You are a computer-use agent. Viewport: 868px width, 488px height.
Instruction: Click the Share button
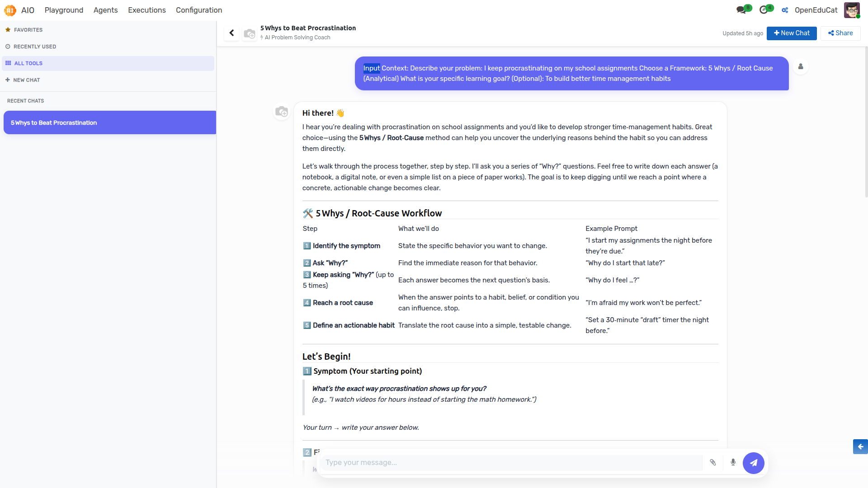coord(840,33)
